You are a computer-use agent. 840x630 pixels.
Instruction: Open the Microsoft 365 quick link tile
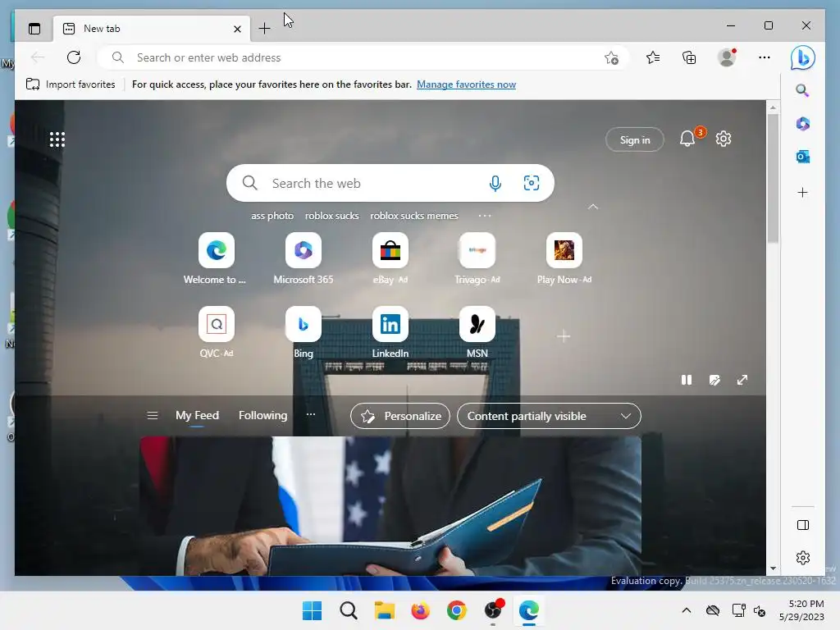(x=304, y=259)
